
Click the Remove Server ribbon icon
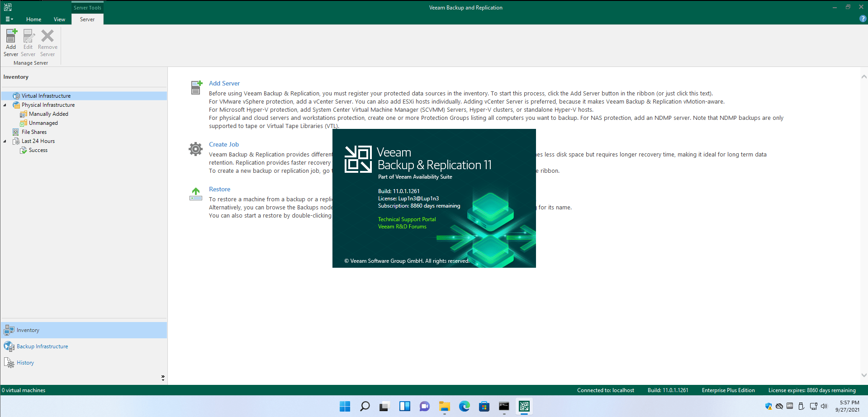coord(47,43)
